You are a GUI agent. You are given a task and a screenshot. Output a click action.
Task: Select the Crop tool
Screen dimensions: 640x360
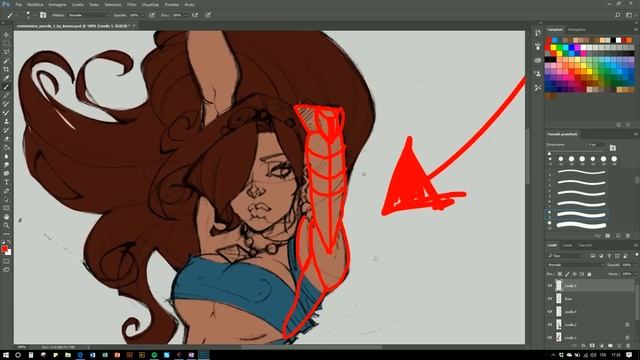point(6,69)
